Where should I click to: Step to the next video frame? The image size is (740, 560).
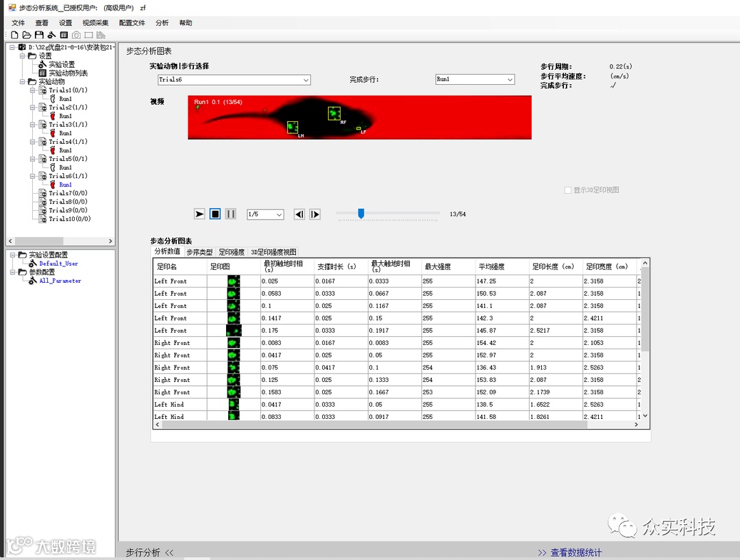point(314,214)
